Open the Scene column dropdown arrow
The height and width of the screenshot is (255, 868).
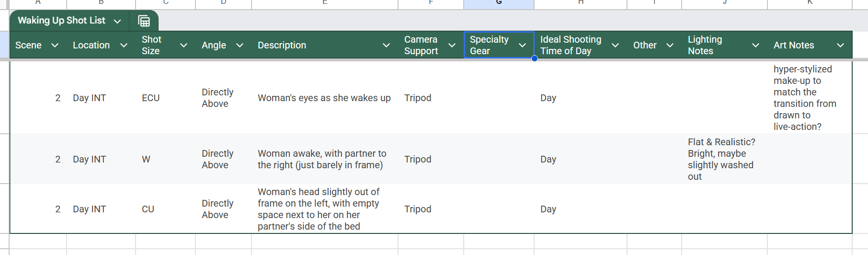tap(55, 45)
